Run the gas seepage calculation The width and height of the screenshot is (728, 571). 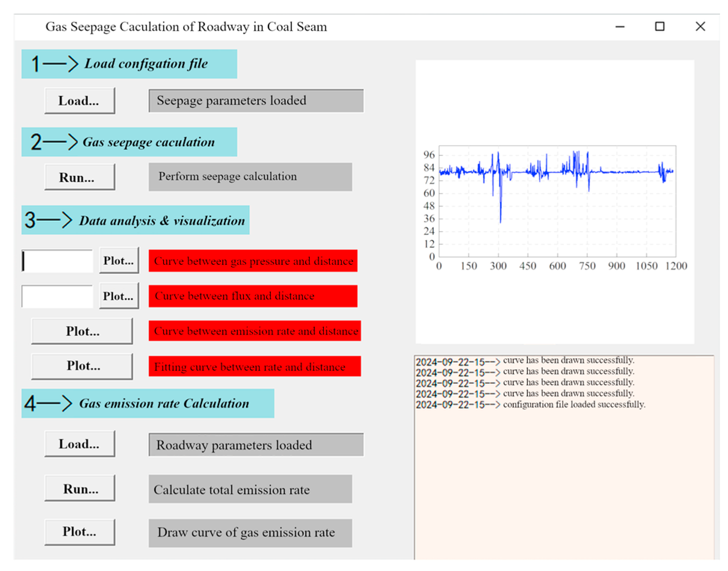pos(79,177)
